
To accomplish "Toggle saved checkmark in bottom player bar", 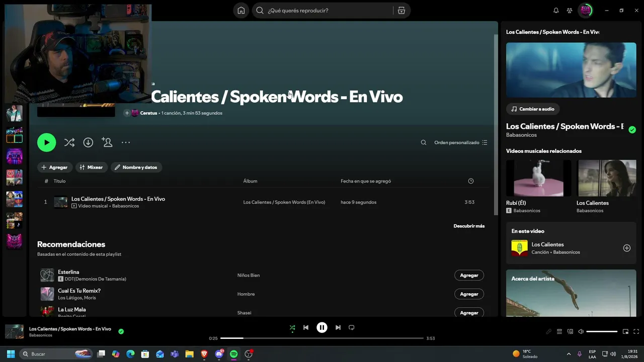I will point(121,331).
